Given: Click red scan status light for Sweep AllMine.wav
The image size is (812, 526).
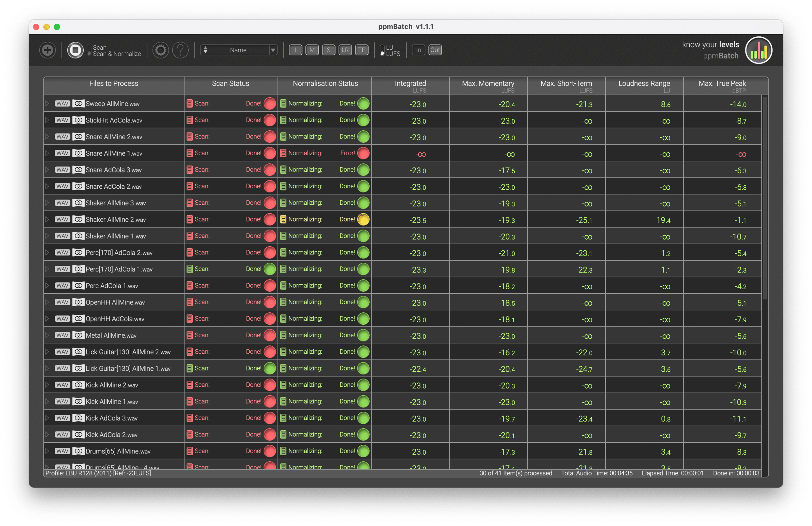Looking at the screenshot, I should (270, 104).
